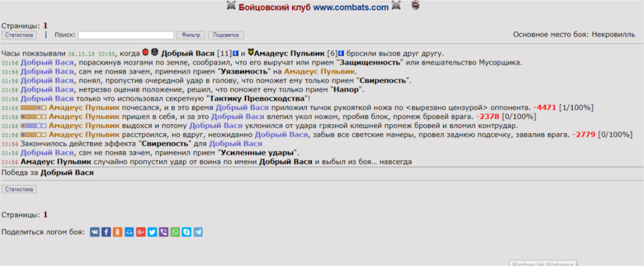
Task: Click Добрый Вася in Закончилось действие row
Action: coord(236,144)
